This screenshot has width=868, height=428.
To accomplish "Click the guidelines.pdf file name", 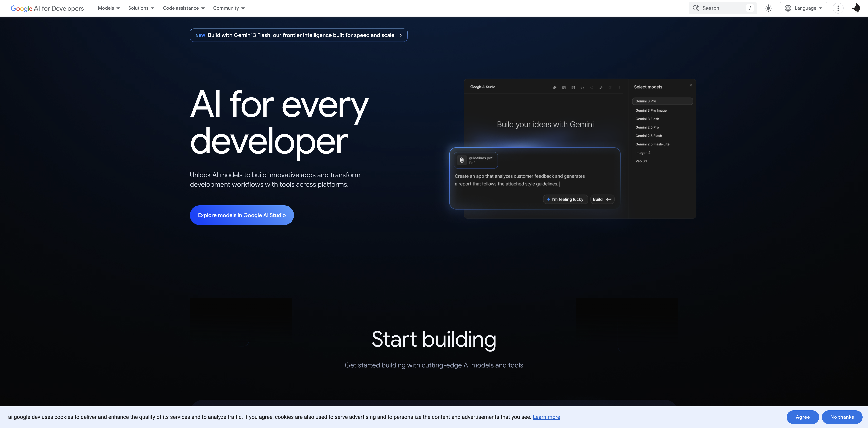I will click(480, 158).
